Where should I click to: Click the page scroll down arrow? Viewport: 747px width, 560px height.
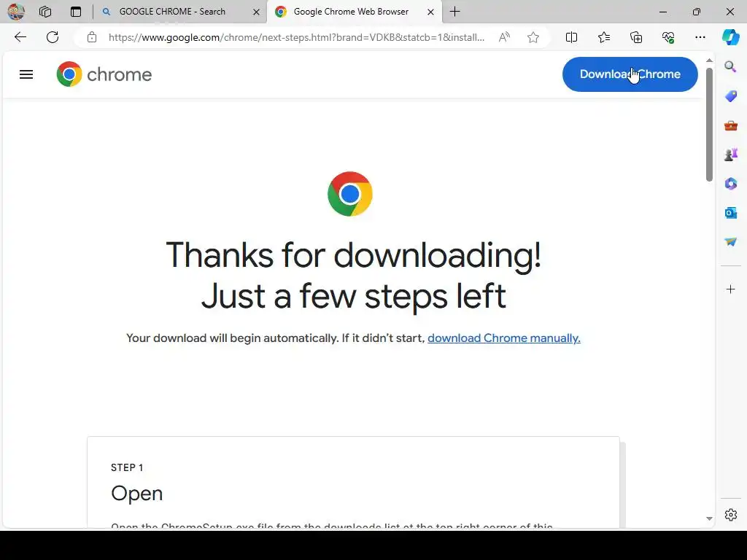(x=709, y=518)
